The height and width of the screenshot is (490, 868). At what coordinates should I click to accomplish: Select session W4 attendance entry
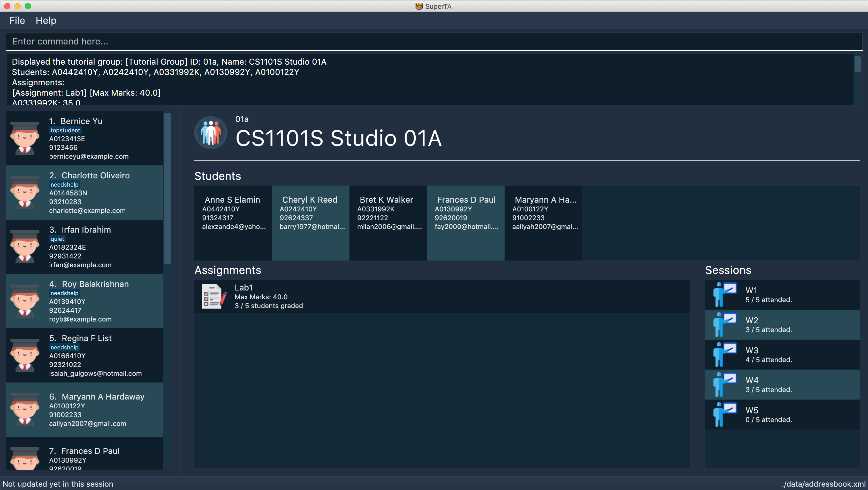tap(782, 385)
